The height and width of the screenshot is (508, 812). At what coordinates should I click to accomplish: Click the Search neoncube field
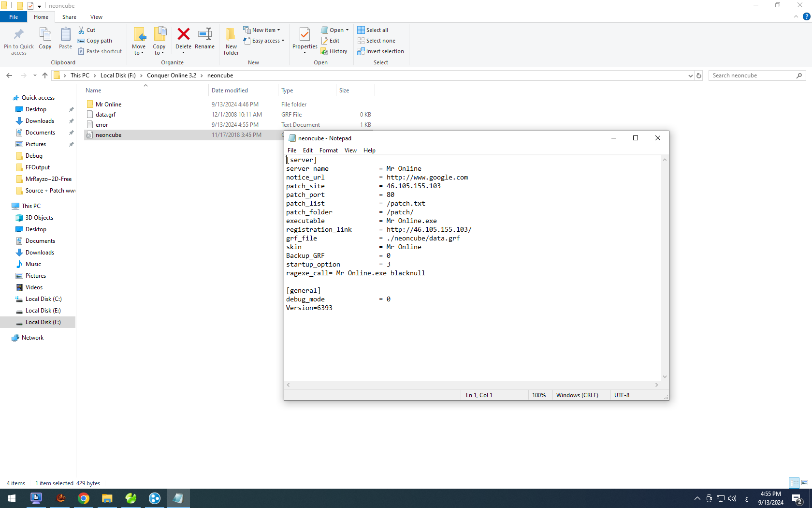pos(752,75)
